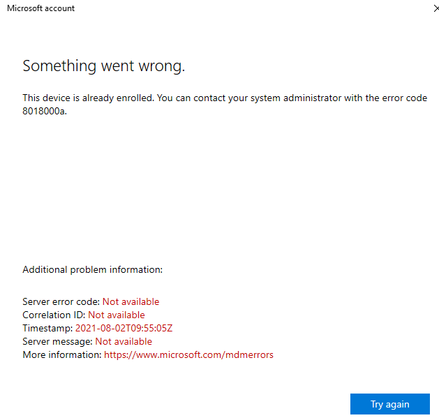
Task: Click the "Something went wrong." heading
Action: (104, 66)
